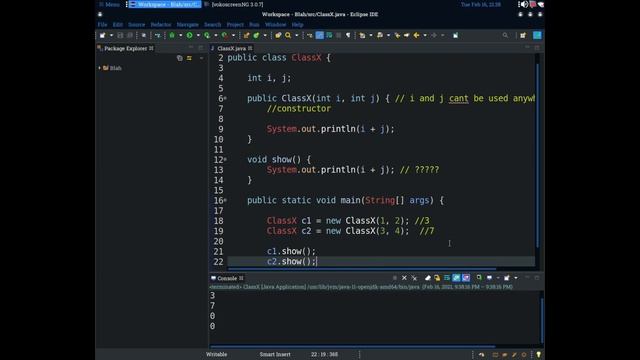Image resolution: width=640 pixels, height=360 pixels.
Task: Click the editor horizontal scrollbar
Action: pos(362,269)
